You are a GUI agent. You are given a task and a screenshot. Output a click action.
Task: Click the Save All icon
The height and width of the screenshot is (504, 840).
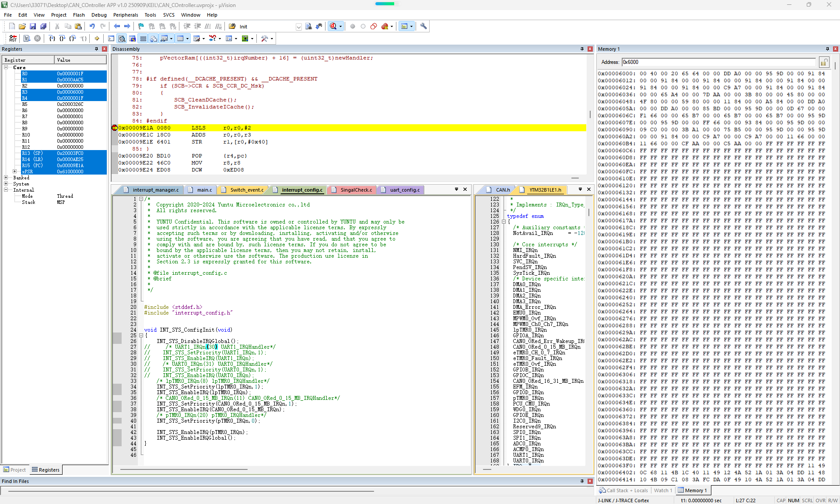43,26
